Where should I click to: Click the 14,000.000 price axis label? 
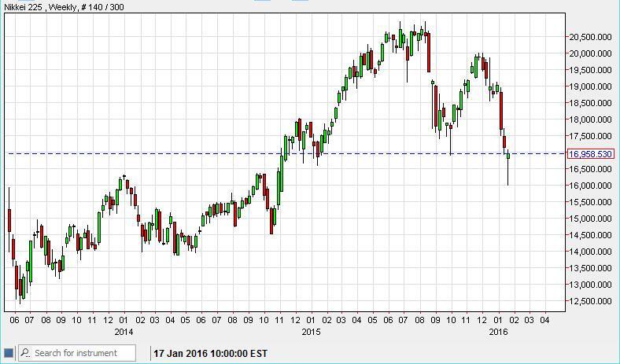(591, 252)
